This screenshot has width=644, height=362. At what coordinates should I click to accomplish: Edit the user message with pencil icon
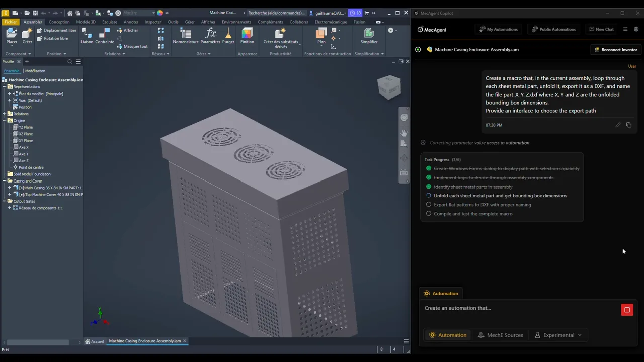point(618,125)
